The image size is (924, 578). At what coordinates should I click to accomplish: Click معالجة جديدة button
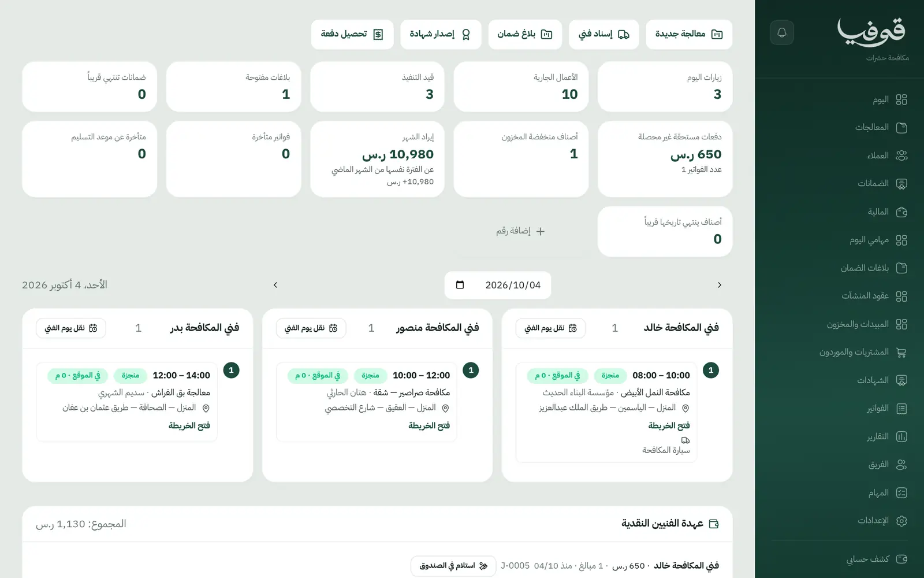tap(689, 34)
